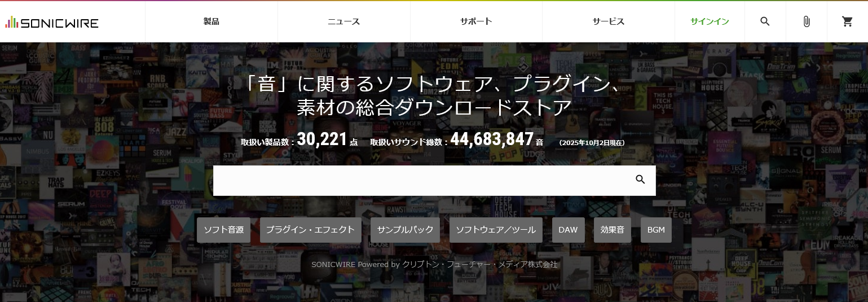Click the green サインイン link
This screenshot has height=302, width=868.
(710, 21)
